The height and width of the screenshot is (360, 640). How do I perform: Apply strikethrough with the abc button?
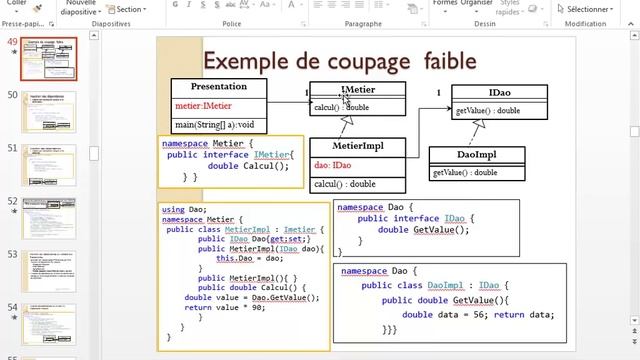[x=231, y=4]
